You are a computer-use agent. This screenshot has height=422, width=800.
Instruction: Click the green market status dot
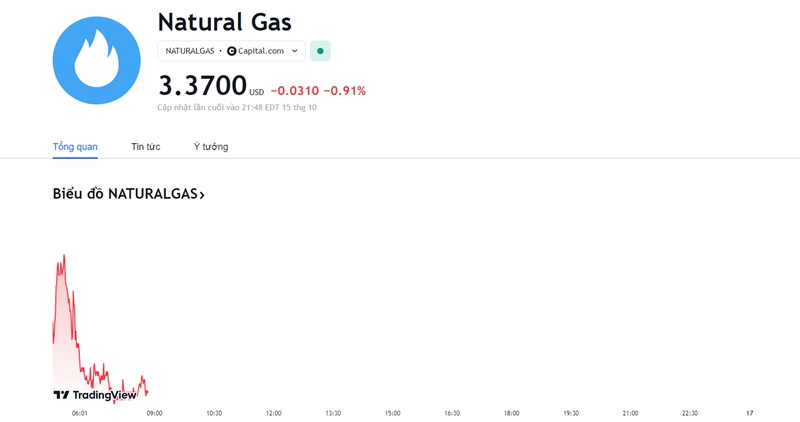point(320,51)
